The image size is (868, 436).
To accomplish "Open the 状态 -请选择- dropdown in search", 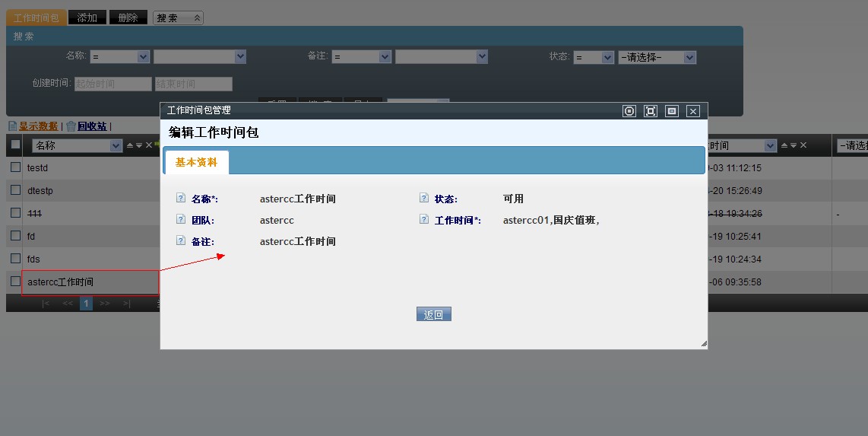I will point(657,57).
